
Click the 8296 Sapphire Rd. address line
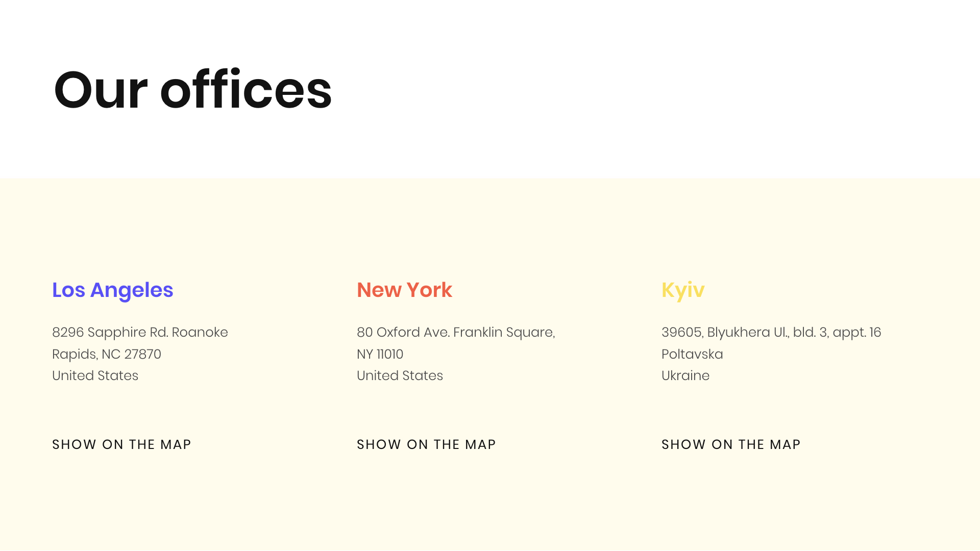pyautogui.click(x=140, y=332)
